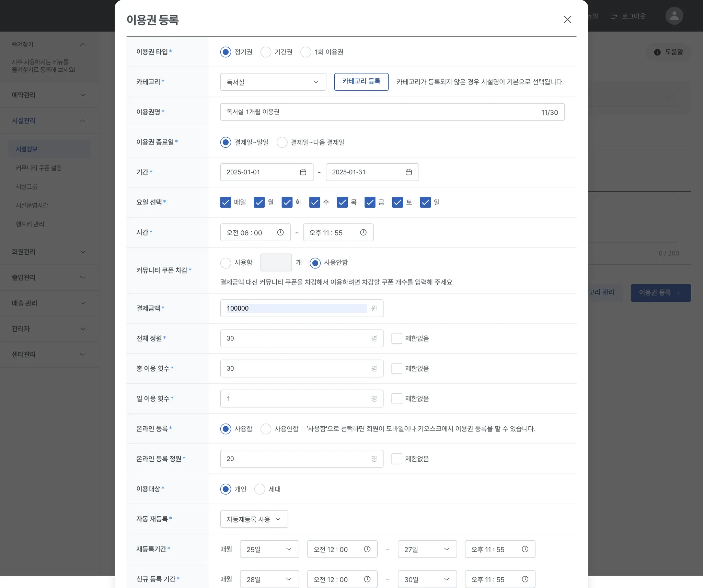Click the 도움말 info icon
Viewport: 703px width, 588px height.
(657, 52)
